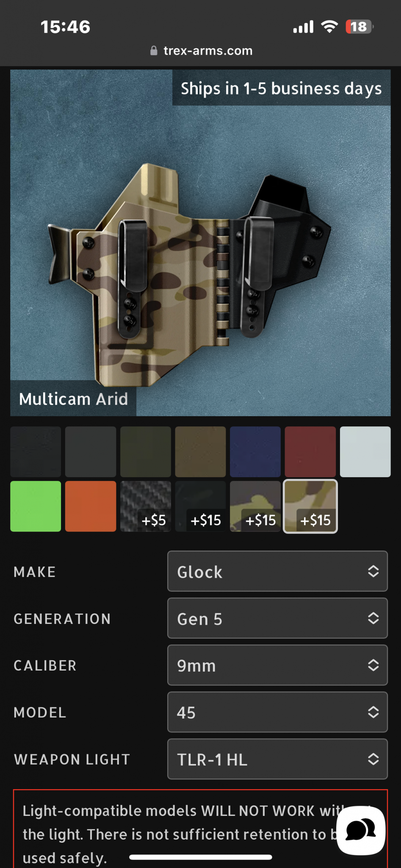
Task: Tap the Wi-Fi status icon
Action: [x=329, y=26]
